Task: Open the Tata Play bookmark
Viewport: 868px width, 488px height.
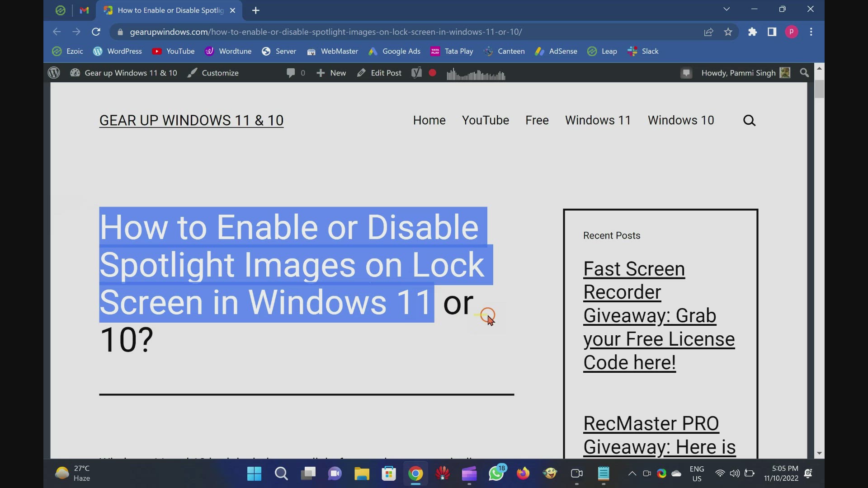Action: tap(452, 52)
